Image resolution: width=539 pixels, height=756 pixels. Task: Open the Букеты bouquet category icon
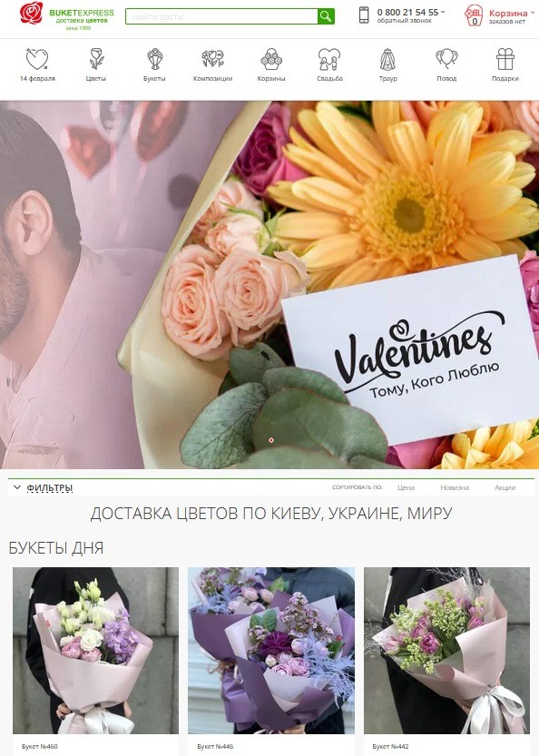pyautogui.click(x=154, y=59)
